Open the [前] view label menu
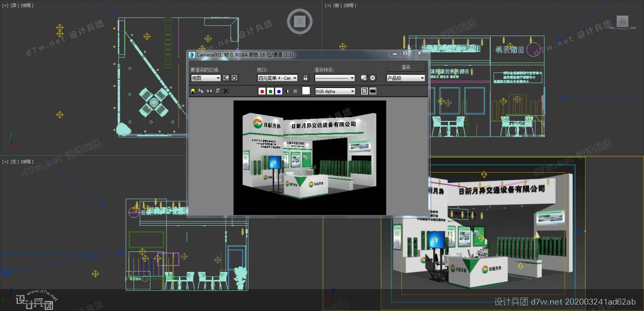644x311 pixels. coord(337,6)
